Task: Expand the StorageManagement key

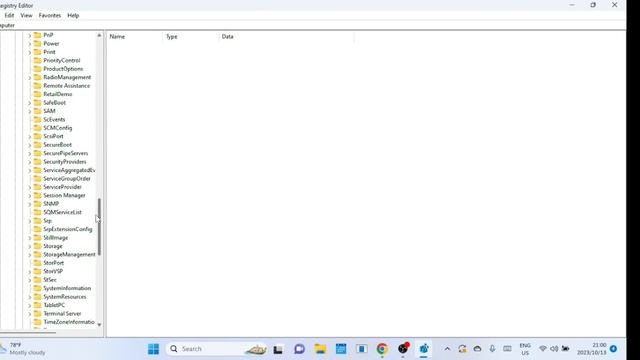Action: (29, 255)
